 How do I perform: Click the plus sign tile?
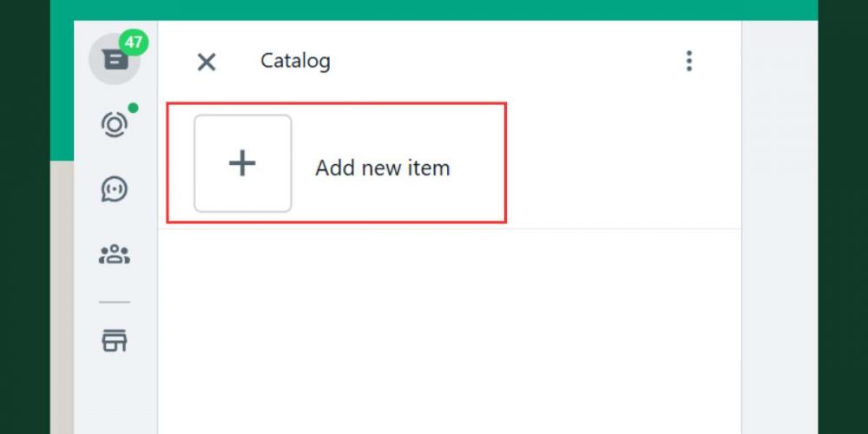242,163
